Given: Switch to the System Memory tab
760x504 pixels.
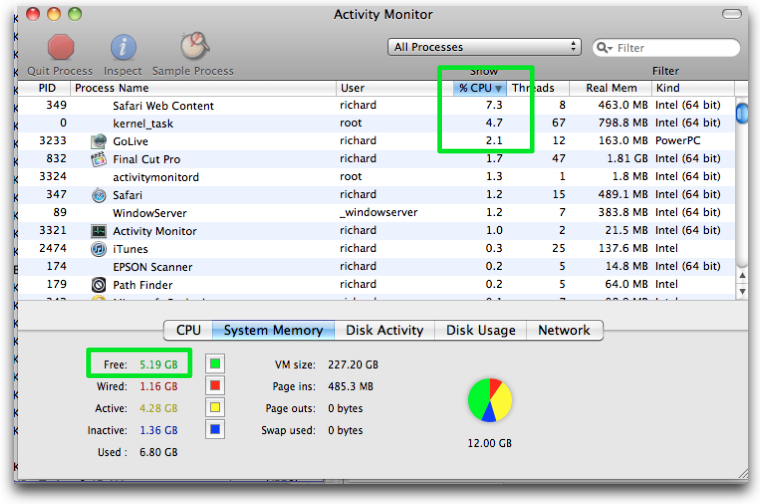Looking at the screenshot, I should pos(273,330).
